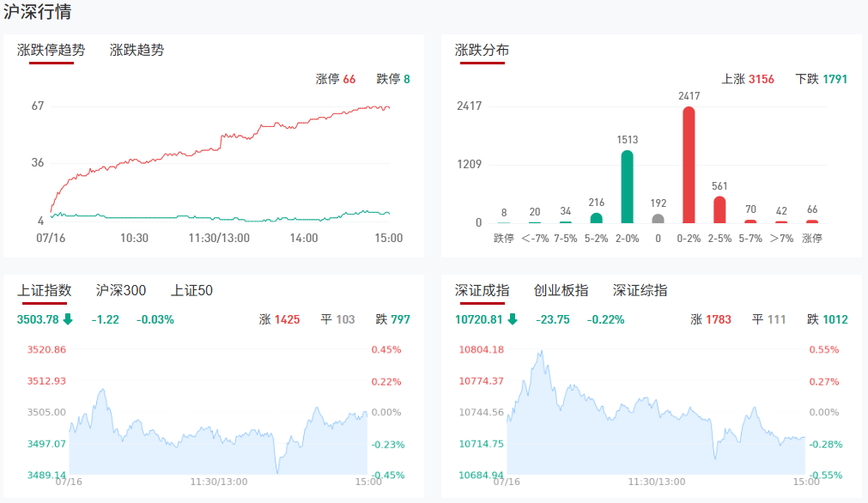
Task: Open the 深证综指 tab
Action: (x=640, y=290)
